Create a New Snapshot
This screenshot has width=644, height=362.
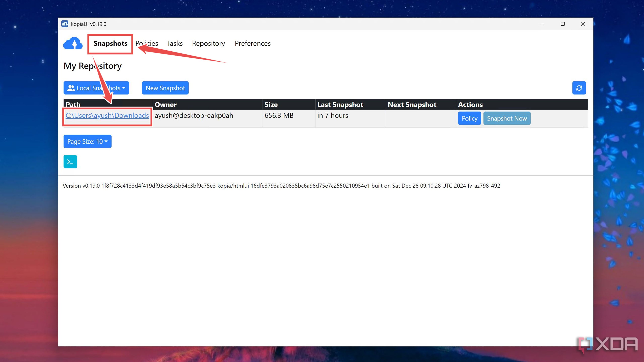click(x=165, y=88)
